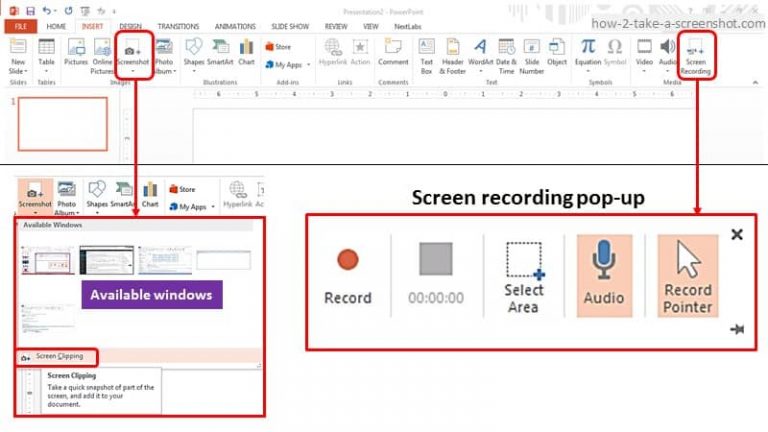Viewport: 768px width, 432px height.
Task: Choose Screen Clipping from the Screenshot menu
Action: point(57,357)
